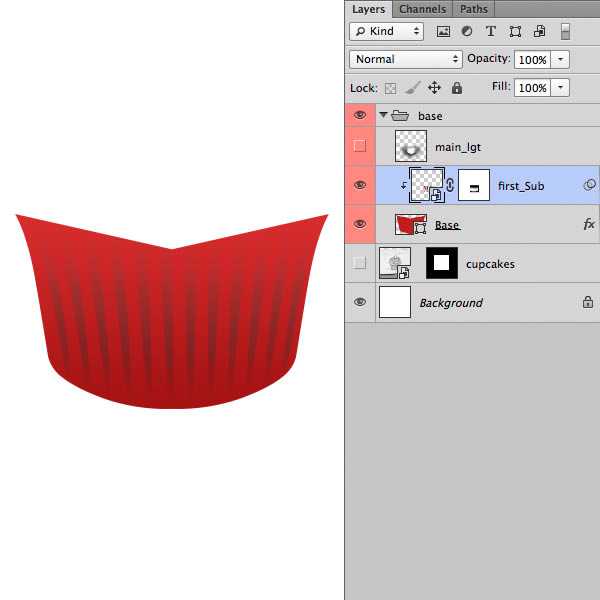
Task: Toggle the layer filtering on/off switch
Action: tap(565, 32)
